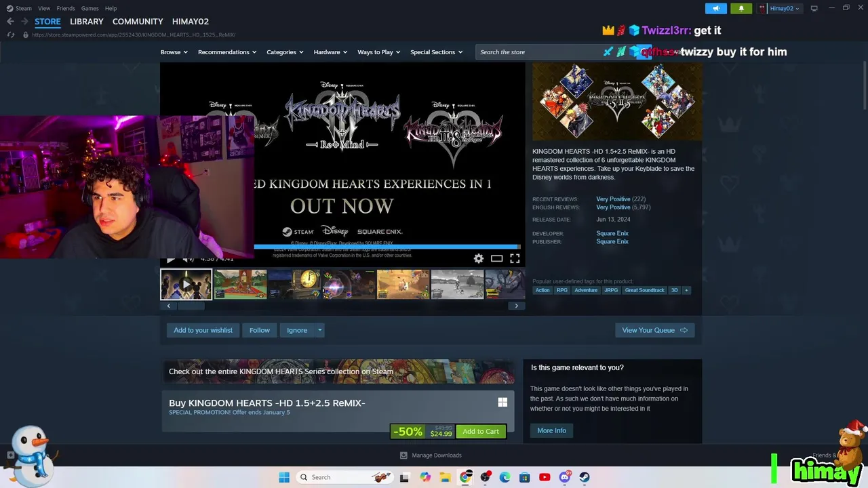Select the black-and-white screenshot thumbnail
The width and height of the screenshot is (868, 488).
457,285
